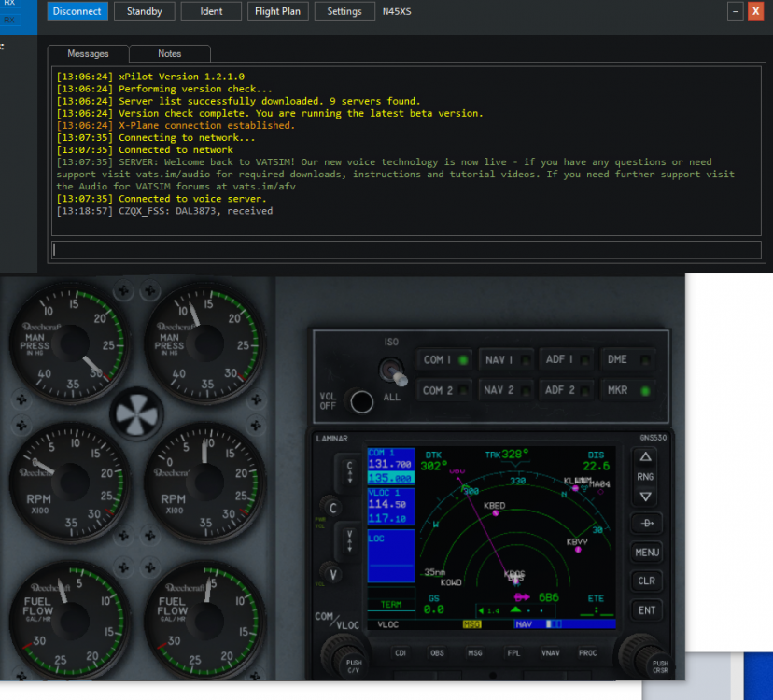Screen dimensions: 773x700
Task: Click Disconnect to leave the network
Action: pyautogui.click(x=77, y=10)
